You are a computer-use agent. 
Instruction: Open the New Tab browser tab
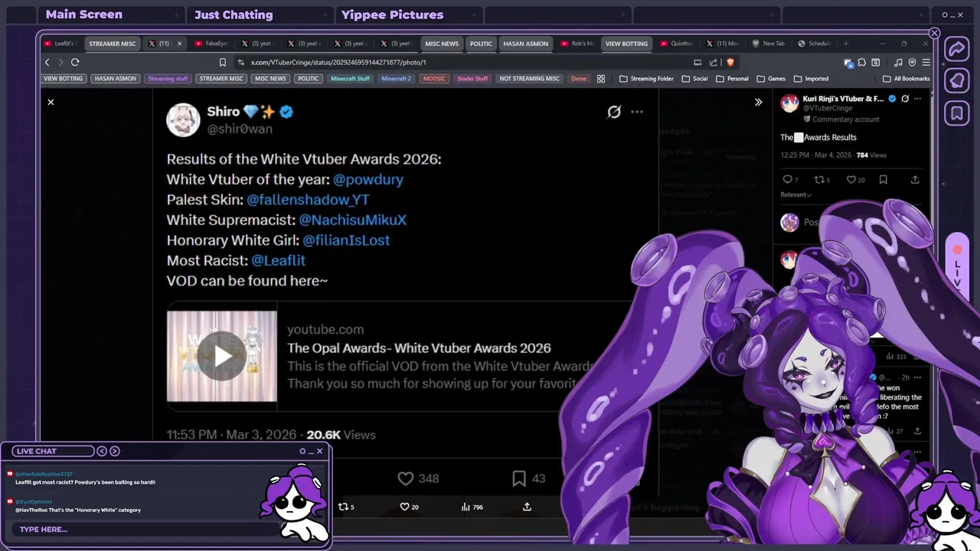[x=768, y=44]
